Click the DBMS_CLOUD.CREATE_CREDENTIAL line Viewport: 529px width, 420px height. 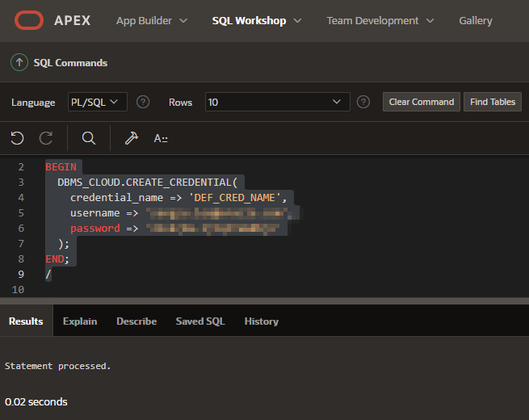click(x=148, y=183)
